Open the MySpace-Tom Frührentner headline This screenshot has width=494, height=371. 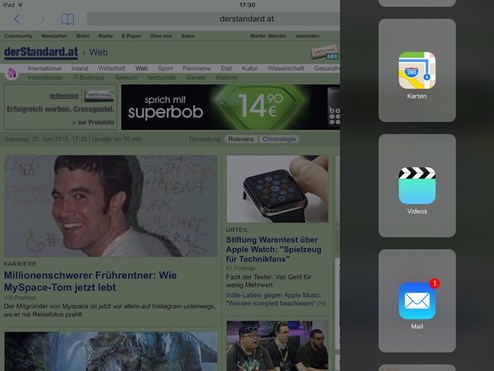coord(90,281)
